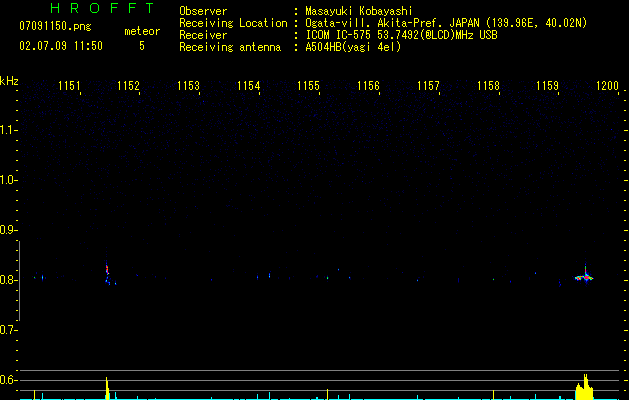The height and width of the screenshot is (400, 629).
Task: Click the A504HB(yagi 4el) antenna text
Action: (x=353, y=47)
